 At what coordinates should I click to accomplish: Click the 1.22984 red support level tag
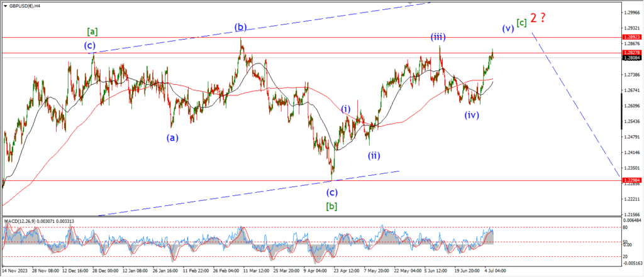click(632, 181)
